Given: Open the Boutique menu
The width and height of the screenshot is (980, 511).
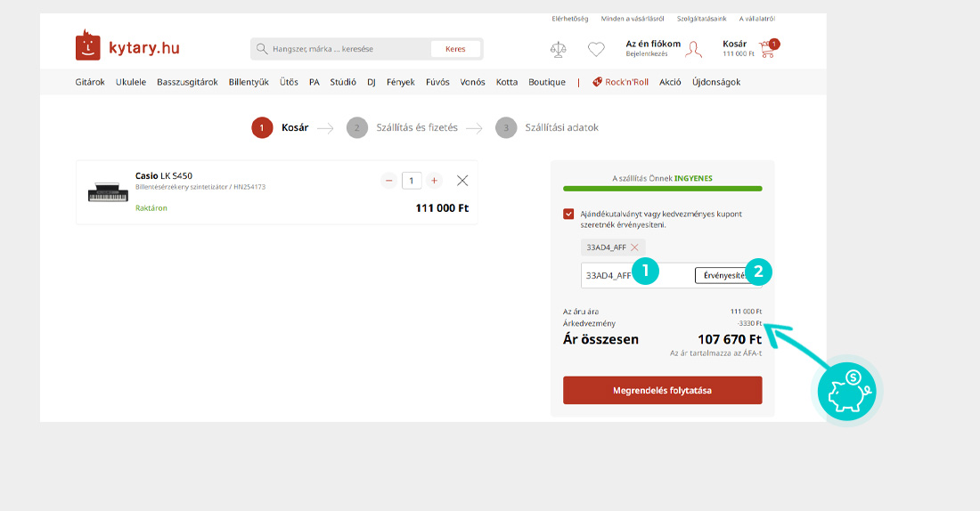Looking at the screenshot, I should (x=547, y=82).
